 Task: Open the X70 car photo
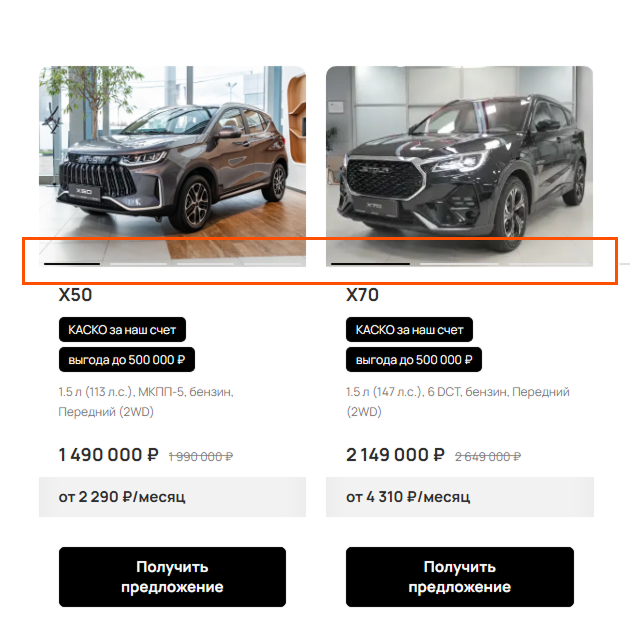pos(459,166)
